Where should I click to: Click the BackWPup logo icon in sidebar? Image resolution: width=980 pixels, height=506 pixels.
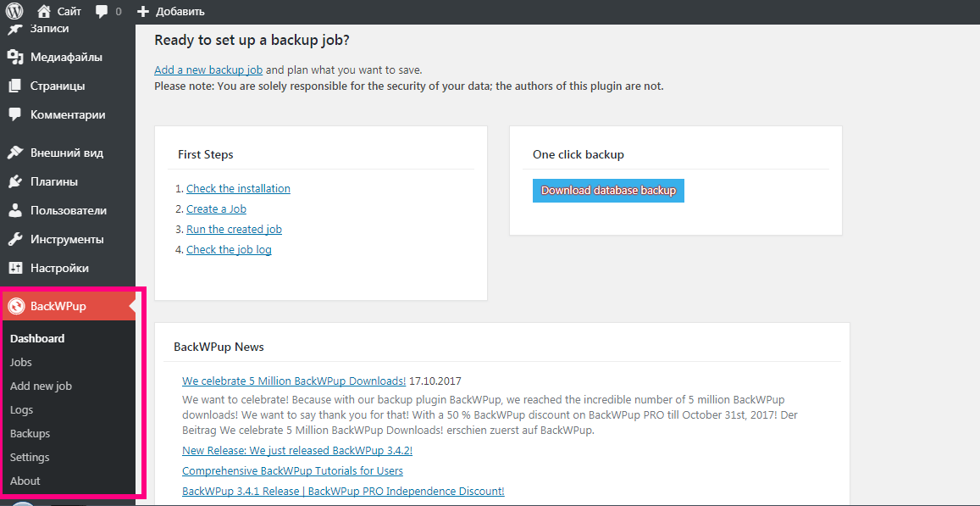pyautogui.click(x=15, y=307)
